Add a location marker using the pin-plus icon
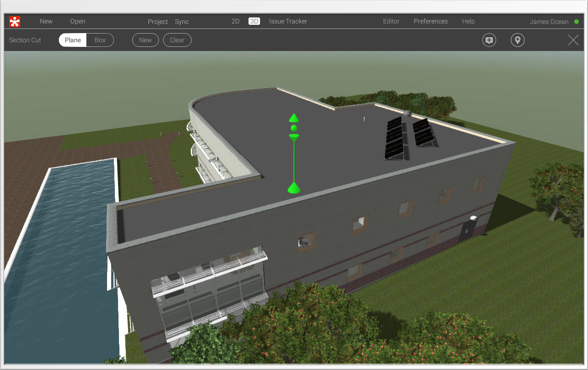The image size is (588, 370). coord(517,40)
